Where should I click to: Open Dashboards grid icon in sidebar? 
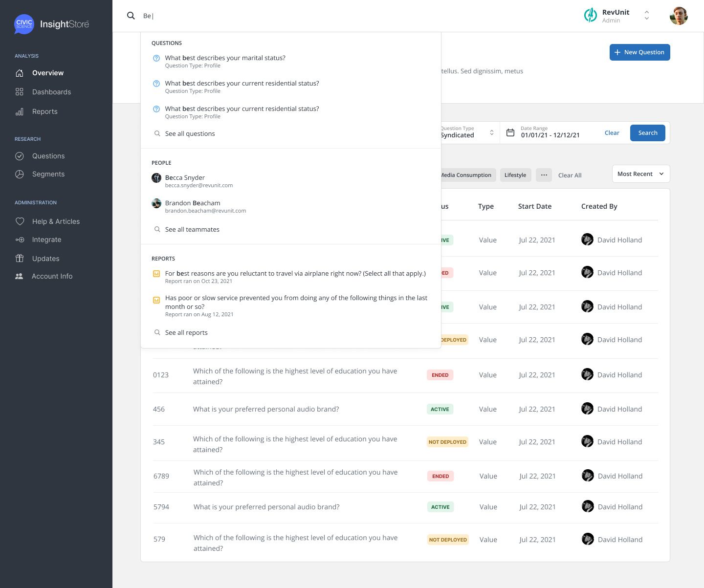[x=20, y=92]
